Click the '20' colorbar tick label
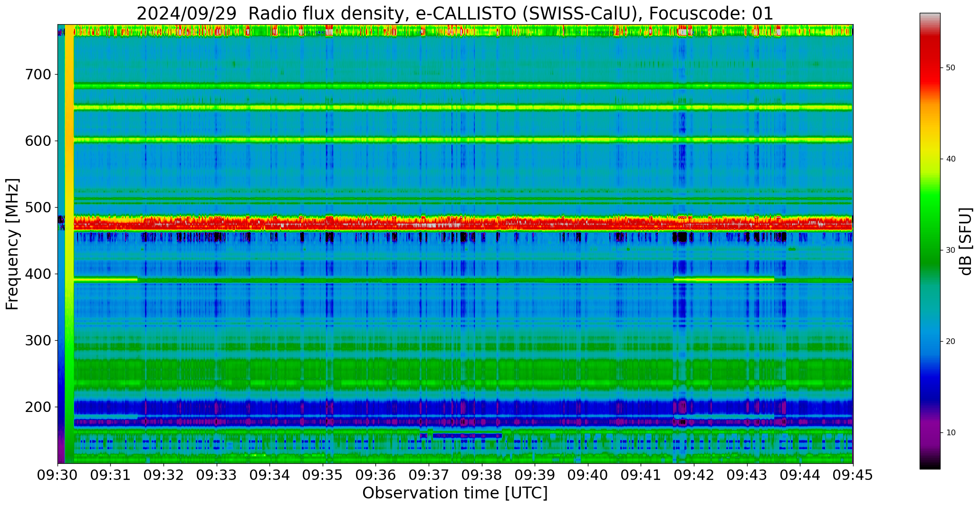 [x=950, y=342]
